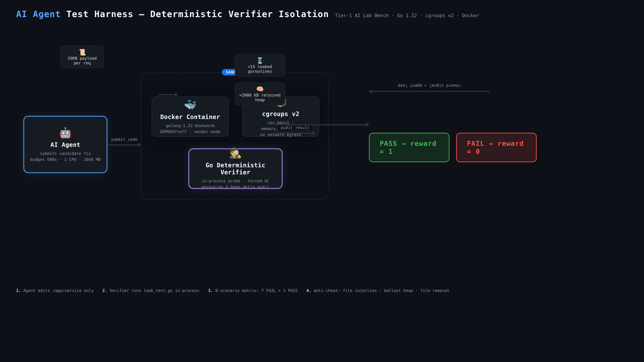The height and width of the screenshot is (362, 644).
Task: Click the PASS reward = 1 box
Action: pos(409,147)
